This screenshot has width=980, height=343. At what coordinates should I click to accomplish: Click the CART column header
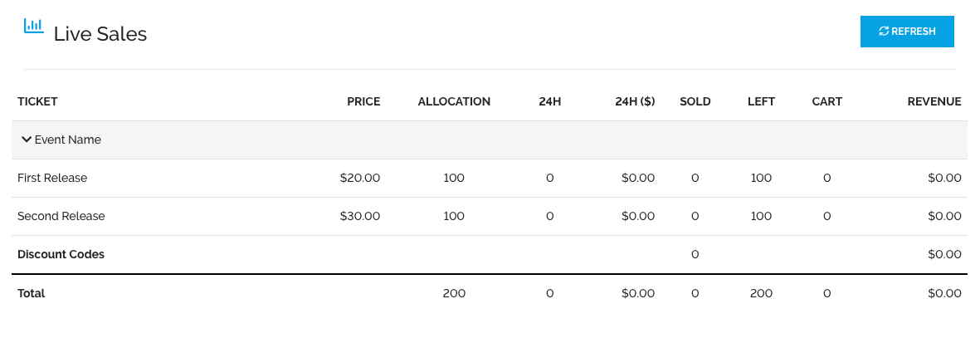826,101
